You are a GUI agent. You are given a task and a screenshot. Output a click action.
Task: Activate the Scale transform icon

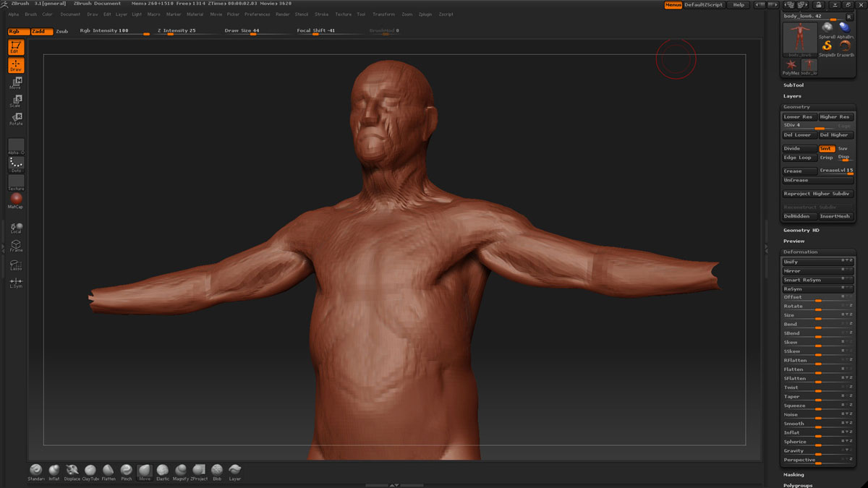pos(16,100)
